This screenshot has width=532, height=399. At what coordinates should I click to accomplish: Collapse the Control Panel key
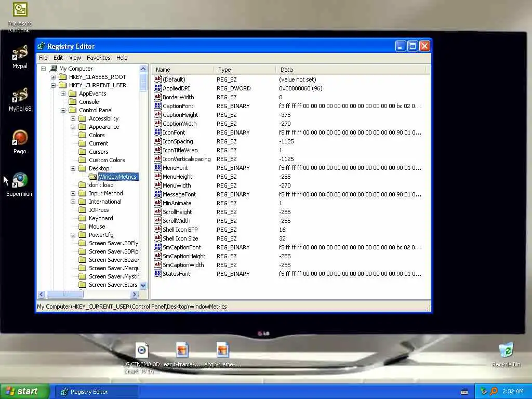(x=63, y=110)
